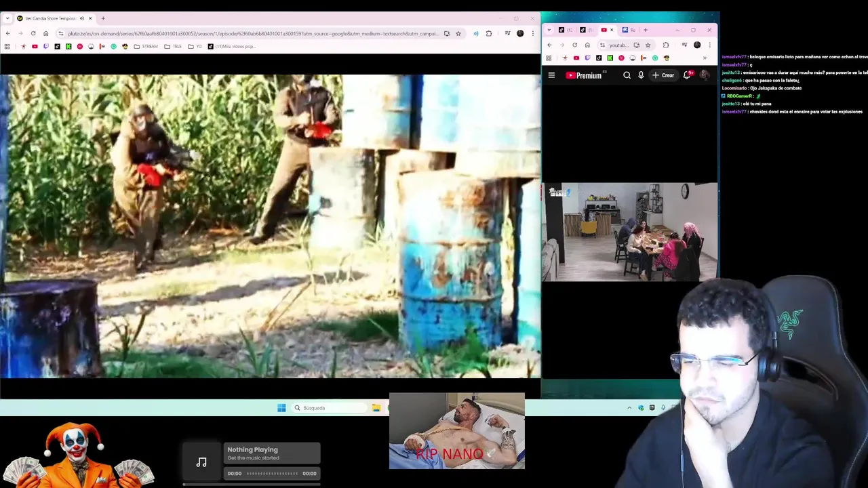Reload the YouTube page
868x488 pixels.
click(574, 45)
